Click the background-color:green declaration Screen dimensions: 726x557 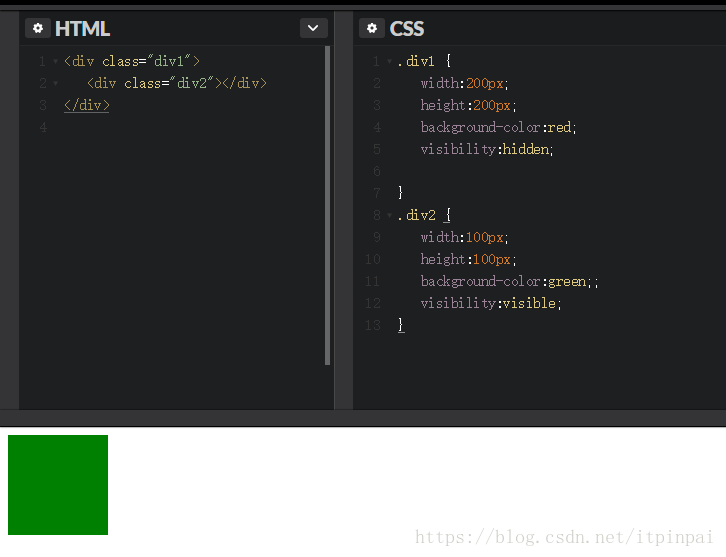point(509,282)
